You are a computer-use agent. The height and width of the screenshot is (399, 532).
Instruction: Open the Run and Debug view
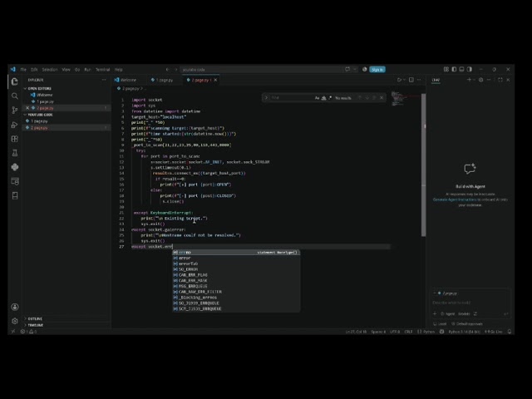(x=15, y=125)
